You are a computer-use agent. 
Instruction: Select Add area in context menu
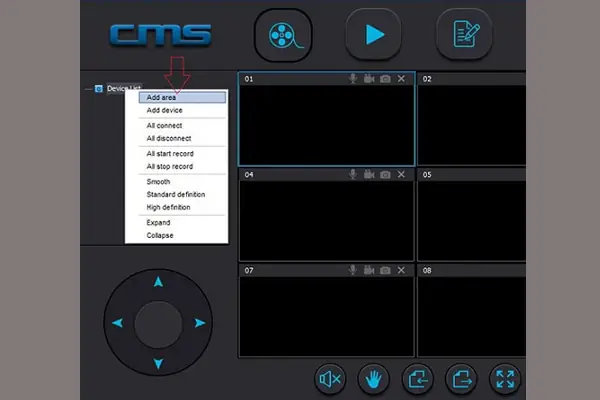click(182, 98)
